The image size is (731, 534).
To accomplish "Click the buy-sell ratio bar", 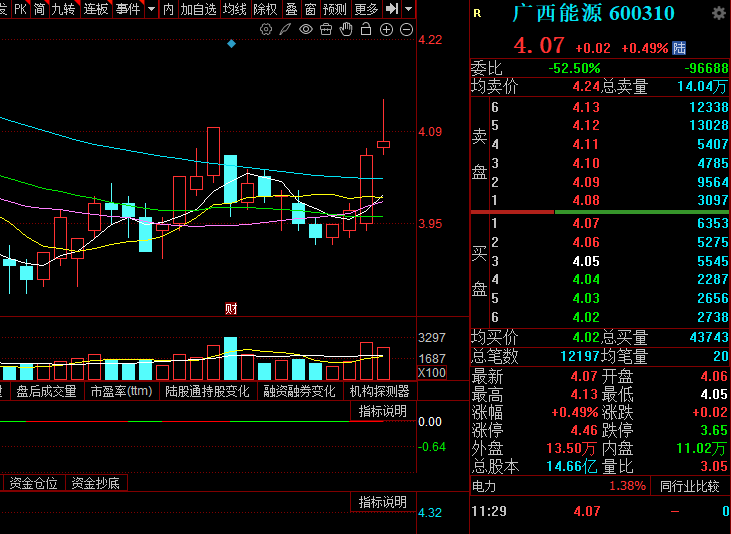I will point(600,212).
